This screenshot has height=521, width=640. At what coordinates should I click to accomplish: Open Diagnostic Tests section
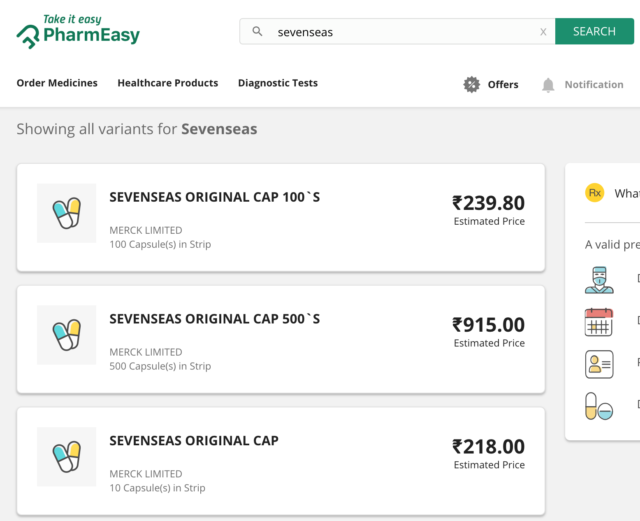point(277,83)
